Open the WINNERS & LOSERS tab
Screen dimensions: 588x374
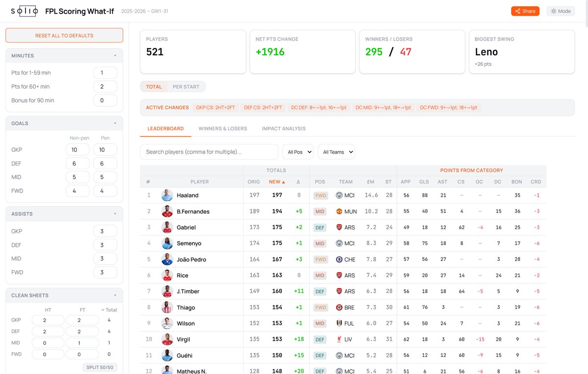point(223,129)
